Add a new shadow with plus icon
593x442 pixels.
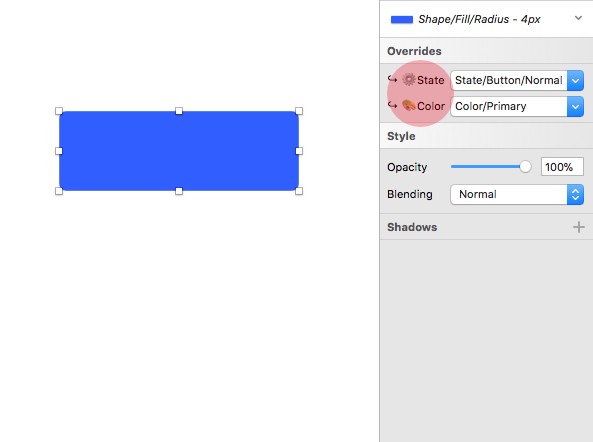pyautogui.click(x=579, y=227)
